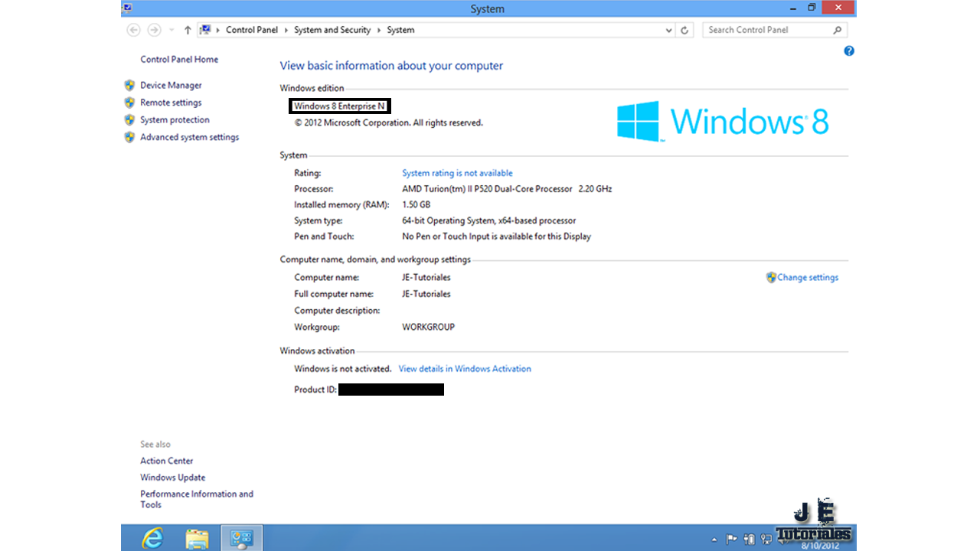The width and height of the screenshot is (980, 551).
Task: Minimize the System window
Action: [x=793, y=8]
